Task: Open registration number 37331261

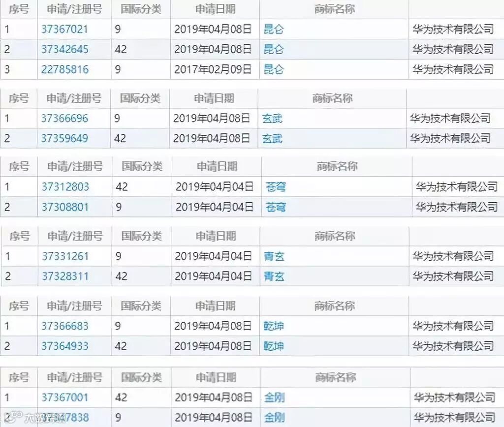Action: 65,256
